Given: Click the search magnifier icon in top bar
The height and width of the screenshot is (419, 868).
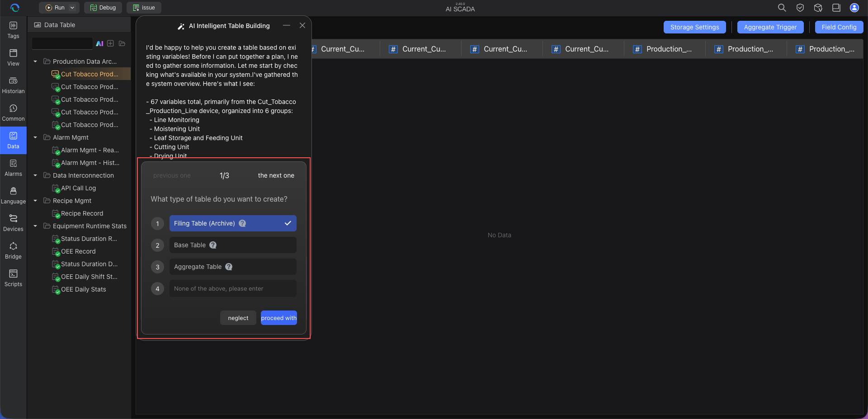Looking at the screenshot, I should (x=782, y=8).
